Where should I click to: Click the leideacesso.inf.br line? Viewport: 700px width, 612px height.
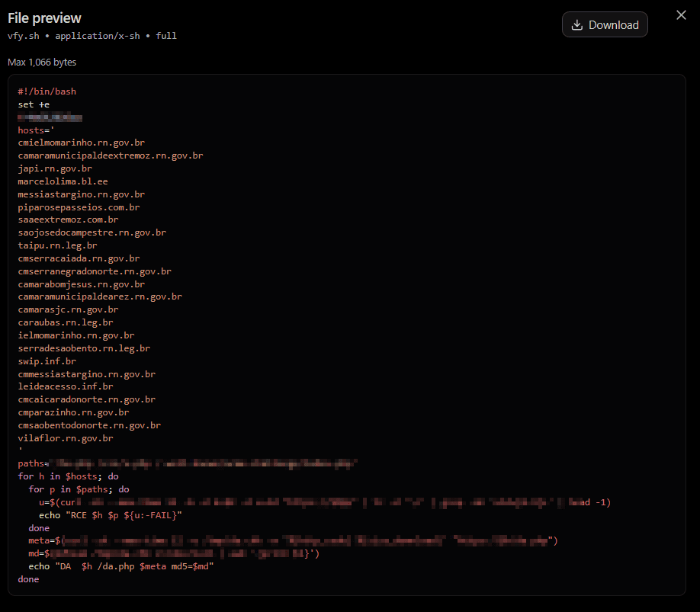coord(66,386)
